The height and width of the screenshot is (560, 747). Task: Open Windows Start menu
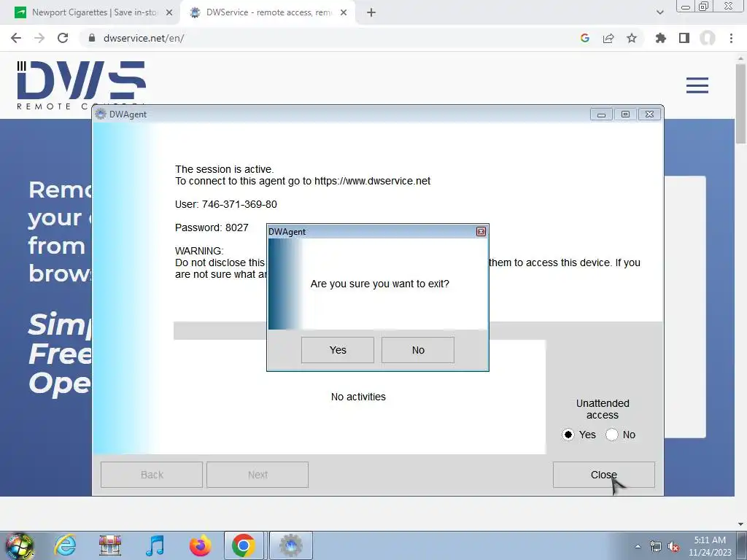19,545
